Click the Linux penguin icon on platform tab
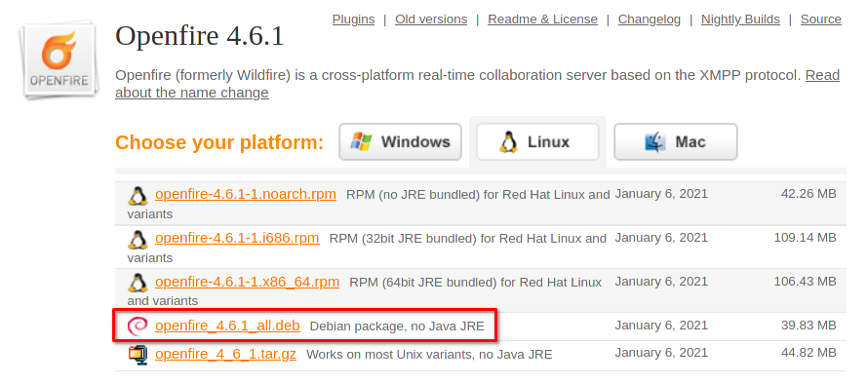868x384 pixels. 507,141
